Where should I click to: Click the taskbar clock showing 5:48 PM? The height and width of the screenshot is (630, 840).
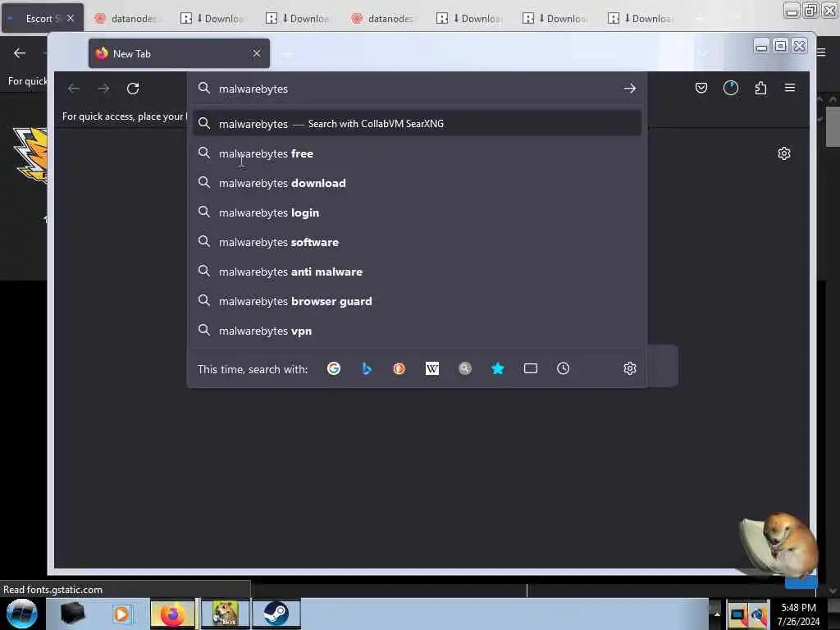[x=799, y=614]
